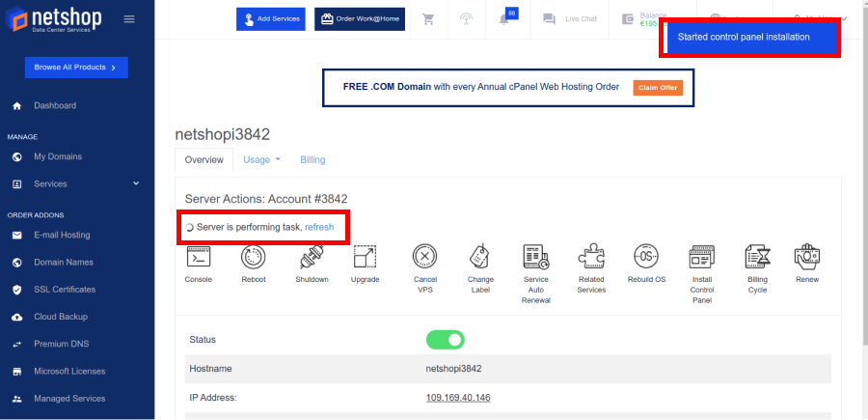Open the Change Label tag icon
The image size is (868, 420).
coord(480,257)
